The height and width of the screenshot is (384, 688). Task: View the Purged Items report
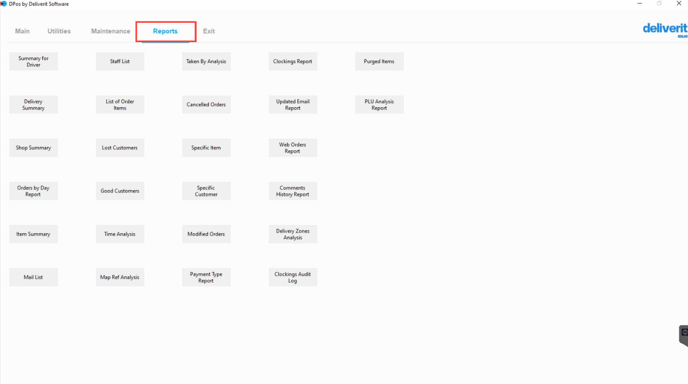[x=379, y=61]
